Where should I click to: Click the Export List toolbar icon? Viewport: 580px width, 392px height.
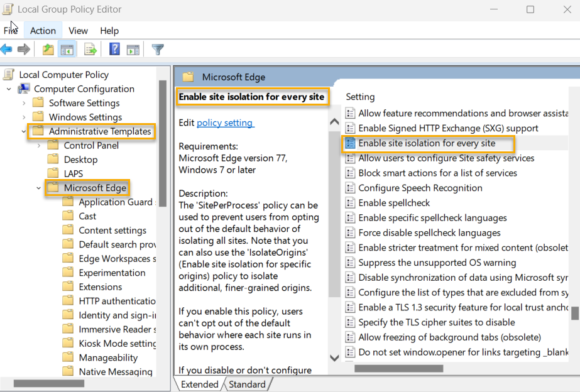(x=90, y=49)
